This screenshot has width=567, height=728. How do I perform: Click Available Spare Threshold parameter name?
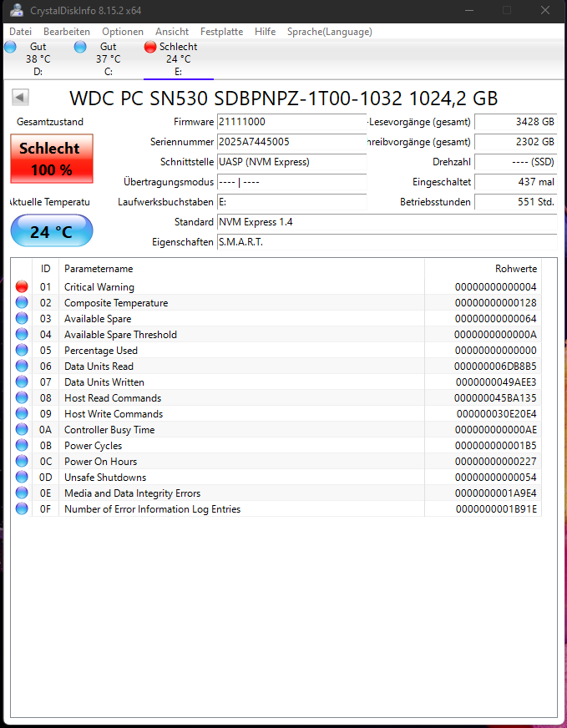click(120, 334)
